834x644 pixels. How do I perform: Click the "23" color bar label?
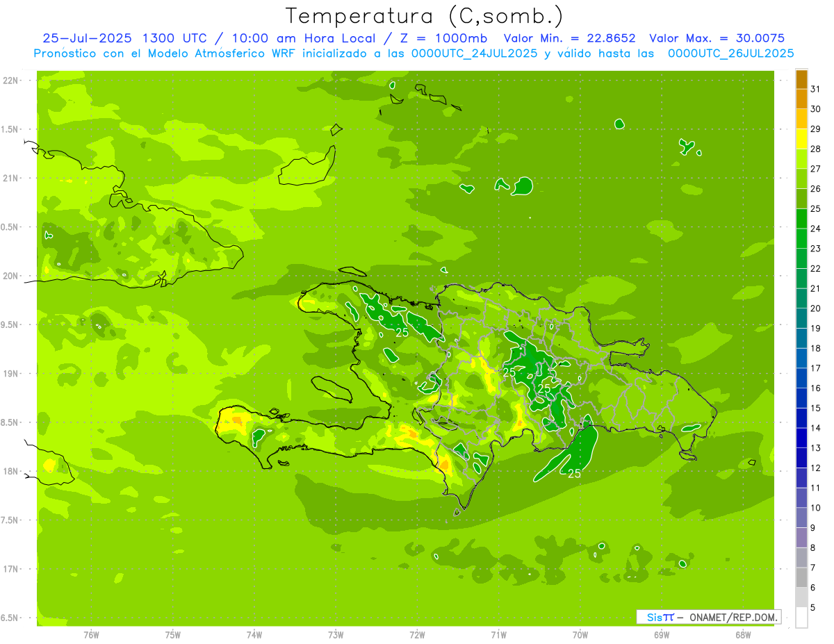click(815, 249)
